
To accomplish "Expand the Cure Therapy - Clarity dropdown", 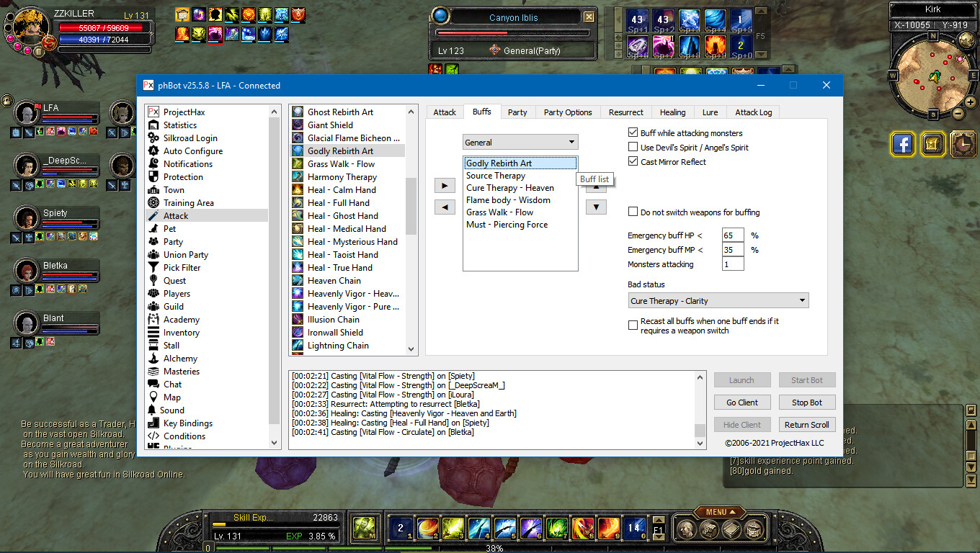I will [718, 301].
